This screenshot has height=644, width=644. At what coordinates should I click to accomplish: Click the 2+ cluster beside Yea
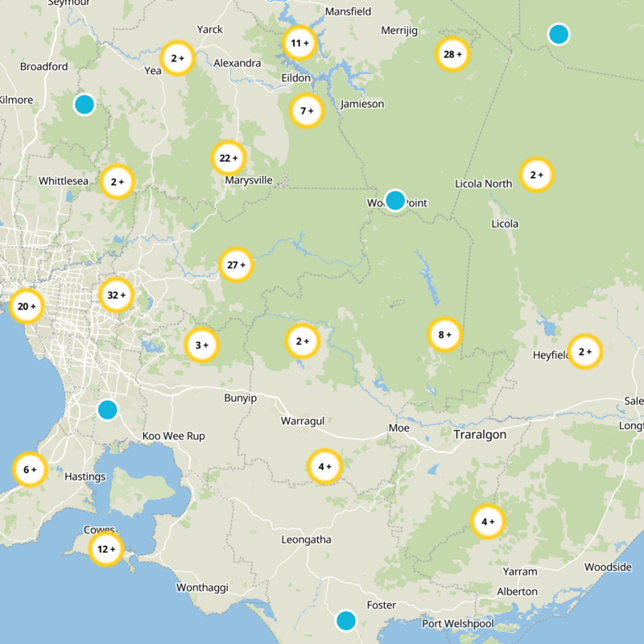click(x=179, y=57)
